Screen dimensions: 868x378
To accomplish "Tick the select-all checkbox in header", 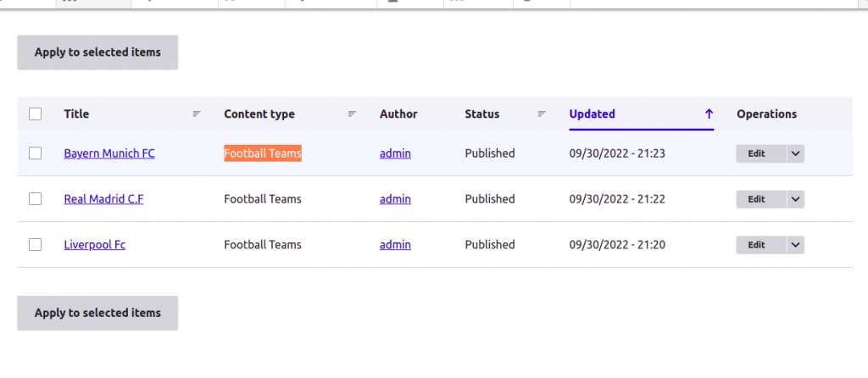I will pos(35,114).
